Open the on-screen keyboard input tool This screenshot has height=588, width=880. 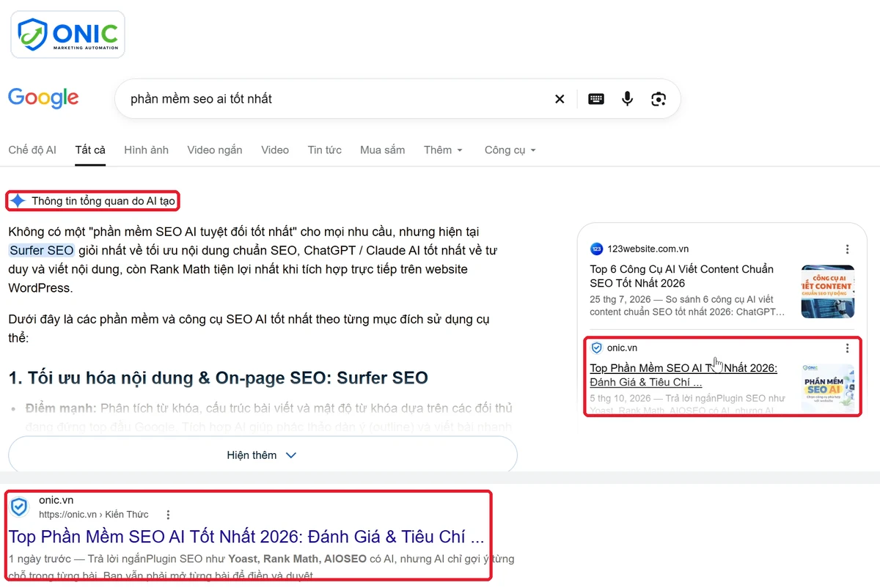pyautogui.click(x=596, y=99)
